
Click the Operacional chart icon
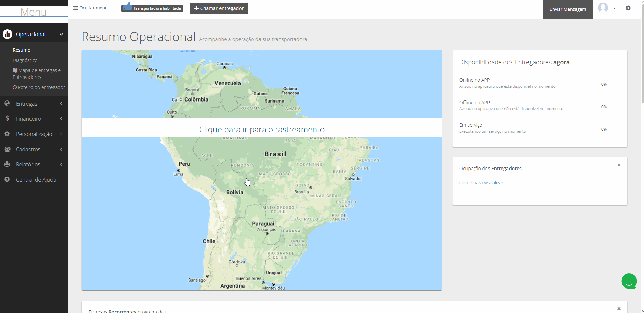pos(7,34)
